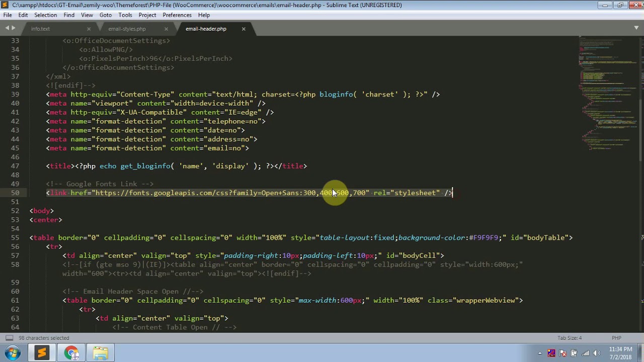This screenshot has height=362, width=644.
Task: Open the Tools menu
Action: 125,15
